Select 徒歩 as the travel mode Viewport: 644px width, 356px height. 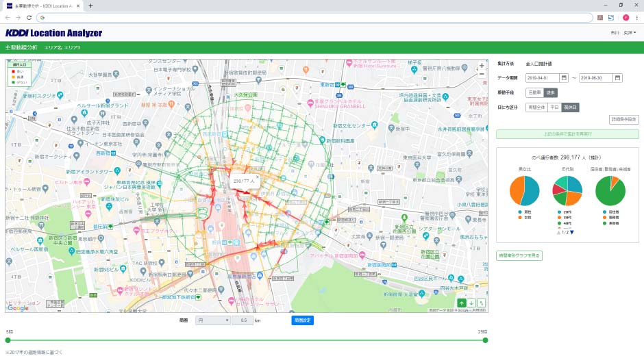551,92
